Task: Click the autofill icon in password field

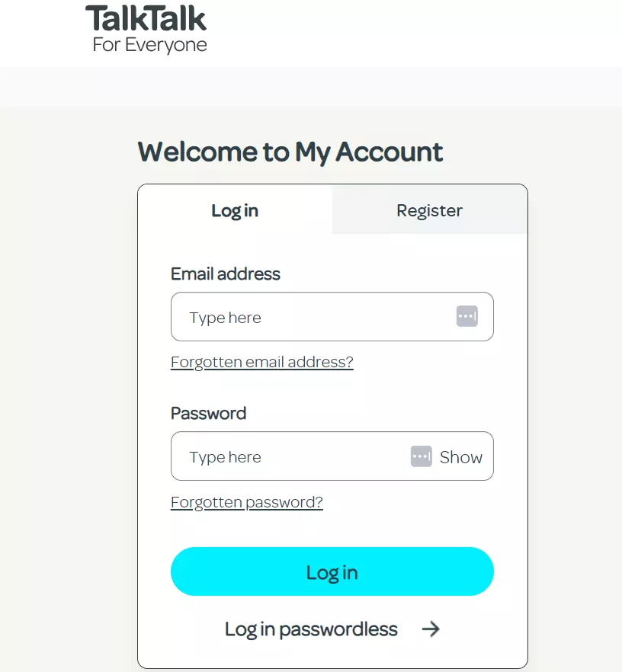Action: 420,456
